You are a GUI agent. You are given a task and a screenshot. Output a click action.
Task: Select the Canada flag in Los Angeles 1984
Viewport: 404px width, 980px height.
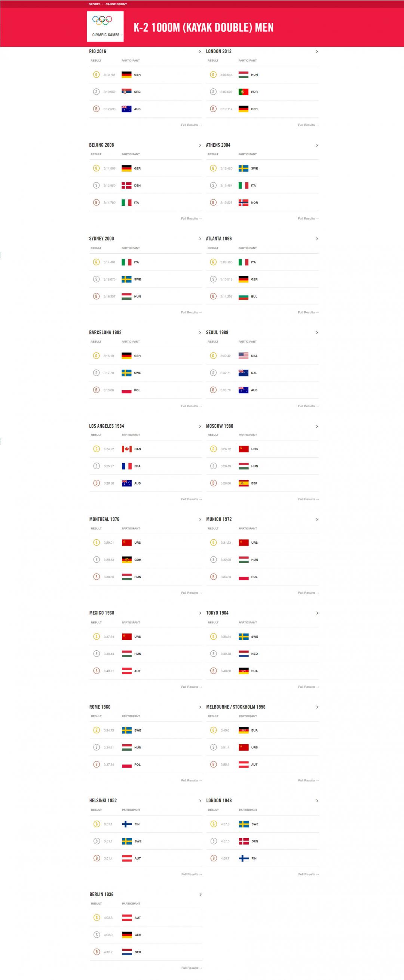point(127,449)
